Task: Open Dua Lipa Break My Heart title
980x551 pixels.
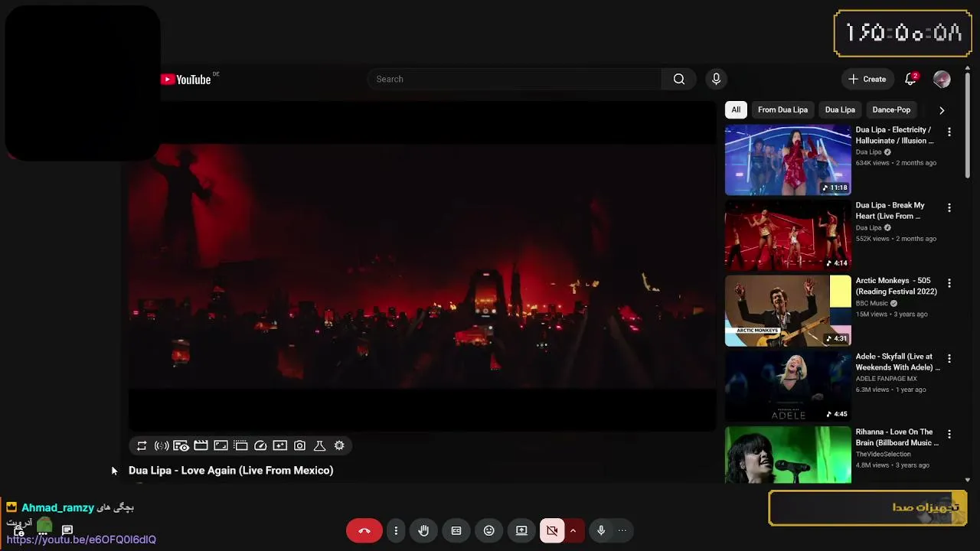Action: [x=890, y=210]
